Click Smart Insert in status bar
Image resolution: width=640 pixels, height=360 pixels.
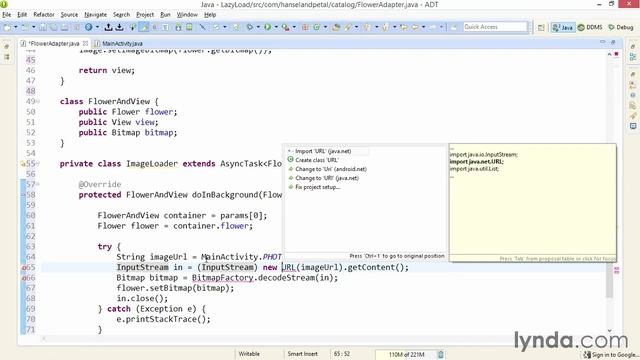point(302,354)
